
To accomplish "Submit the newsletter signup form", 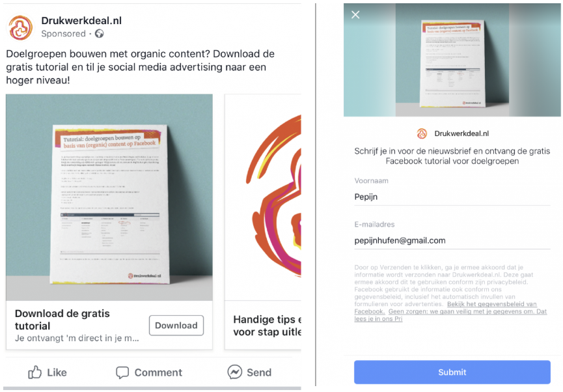I will pyautogui.click(x=452, y=372).
